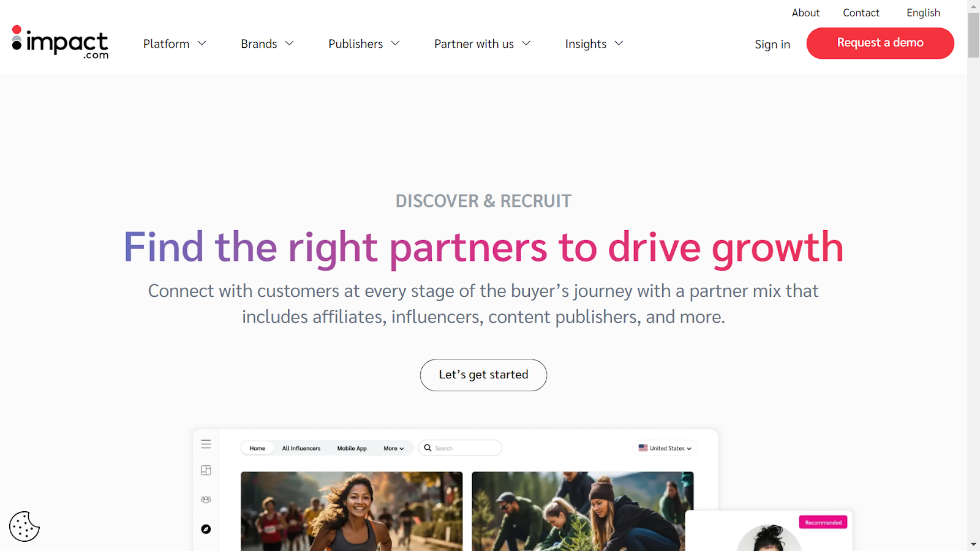Viewport: 980px width, 551px height.
Task: Expand the Brands dropdown
Action: coord(267,43)
